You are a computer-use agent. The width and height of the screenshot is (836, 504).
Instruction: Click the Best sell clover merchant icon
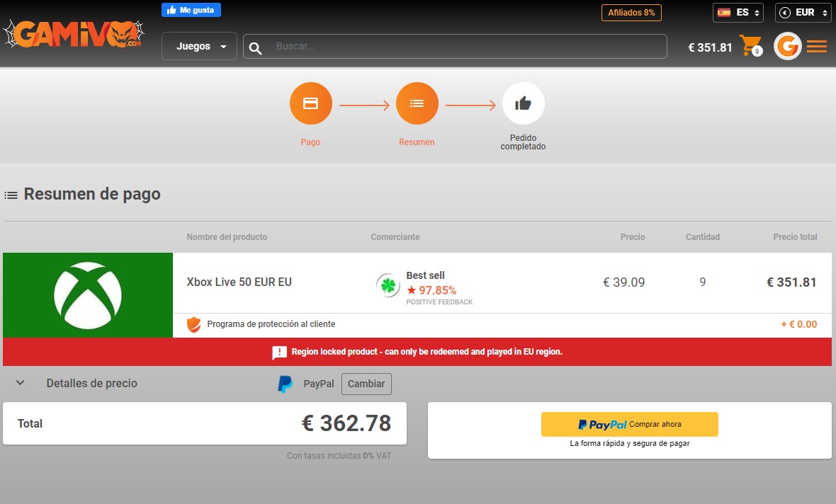point(388,285)
